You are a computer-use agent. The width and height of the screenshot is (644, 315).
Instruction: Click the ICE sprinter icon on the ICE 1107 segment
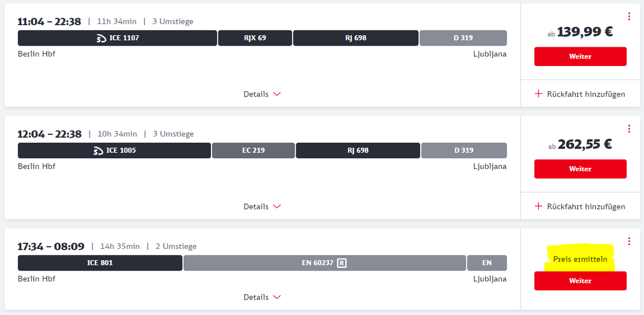click(x=101, y=38)
